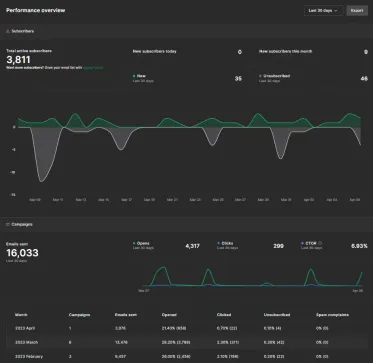Click the Export button
Viewport: 373px width, 363px height.
pos(357,11)
